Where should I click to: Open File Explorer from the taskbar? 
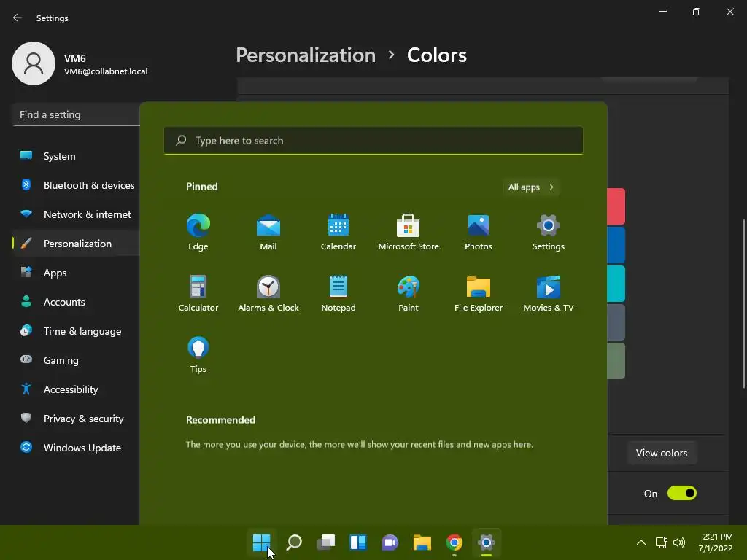coord(422,542)
